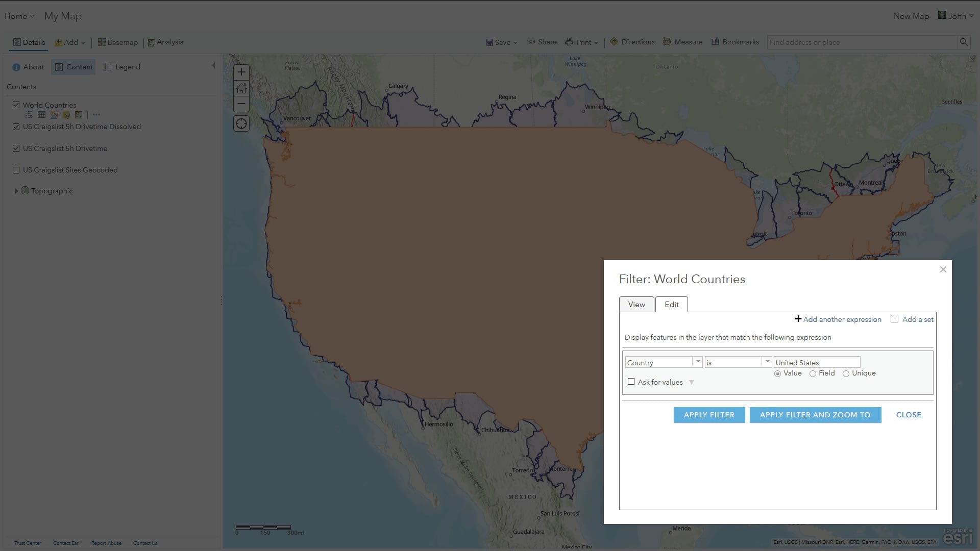
Task: Click the change style icon for World Countries
Action: pos(54,115)
